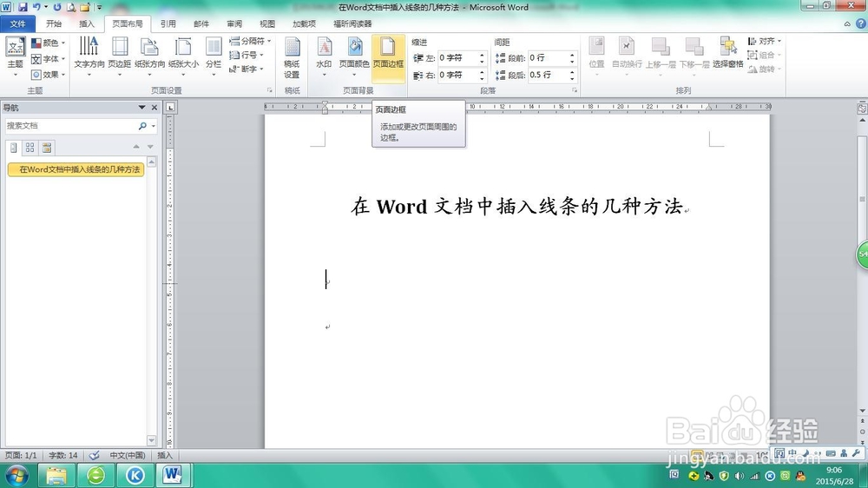Click Print Preview icon in Quick Access Toolbar

71,7
